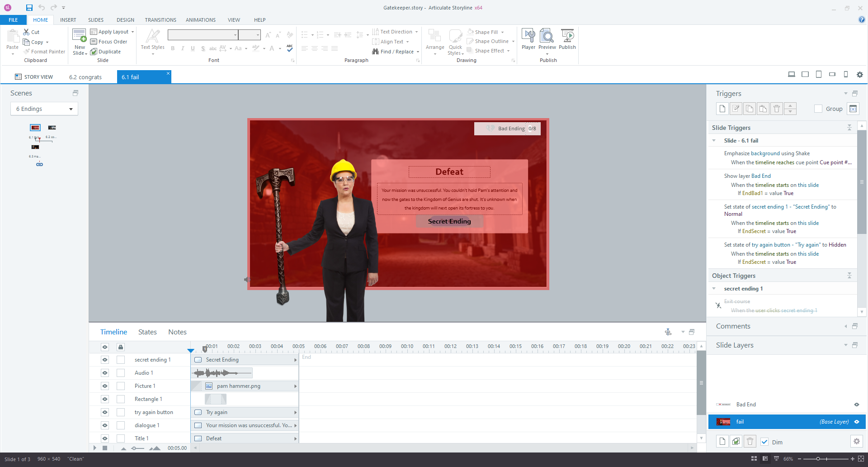This screenshot has width=868, height=467.
Task: Create a new trigger in Triggers panel
Action: (722, 109)
